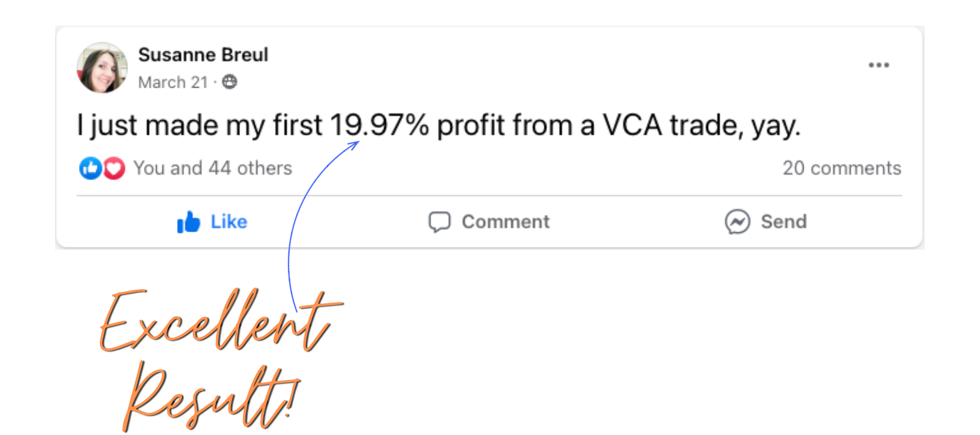
Task: Click the words VCA trade in post
Action: (672, 126)
